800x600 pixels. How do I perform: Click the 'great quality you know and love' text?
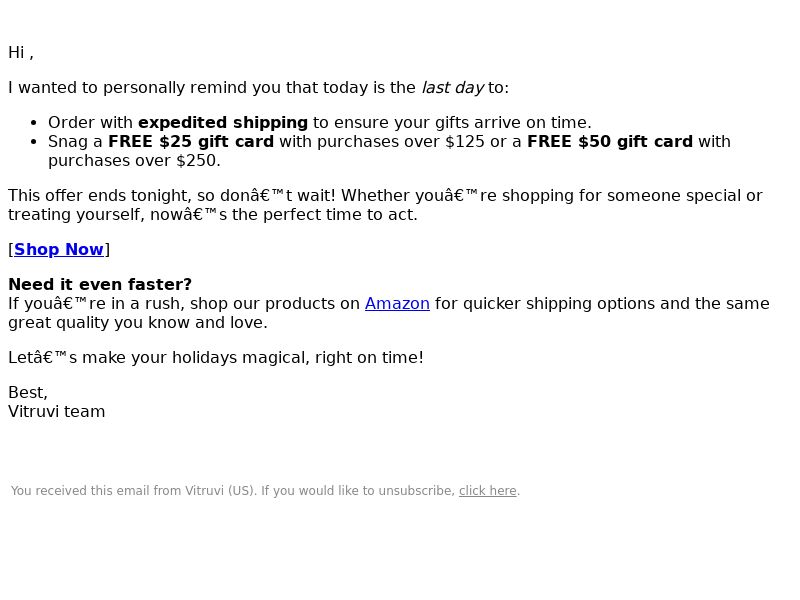click(138, 323)
